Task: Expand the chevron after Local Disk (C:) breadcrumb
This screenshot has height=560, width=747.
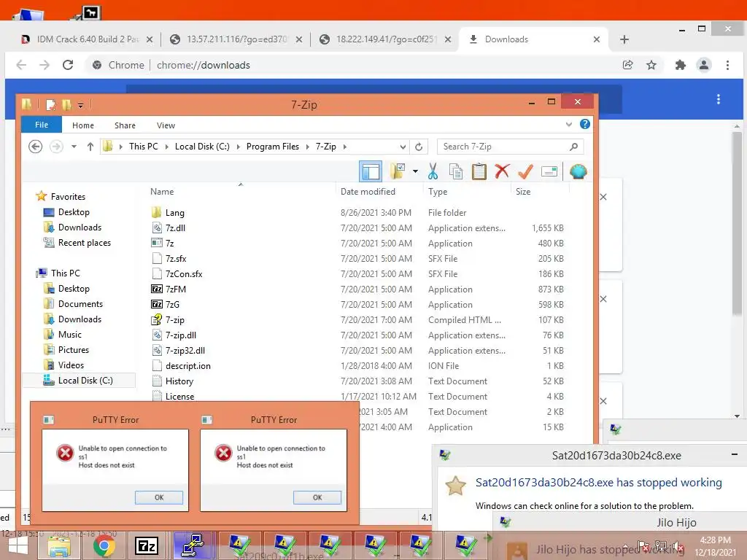Action: point(239,147)
